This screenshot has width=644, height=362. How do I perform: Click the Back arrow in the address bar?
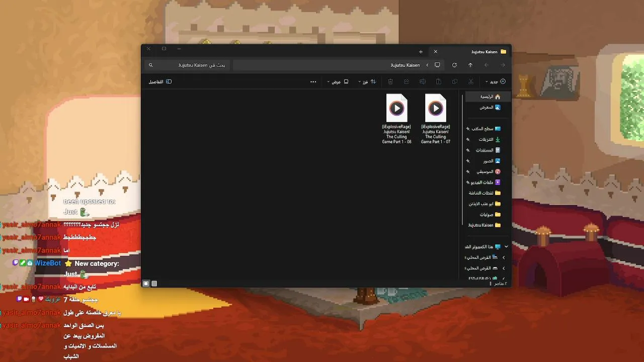click(503, 65)
